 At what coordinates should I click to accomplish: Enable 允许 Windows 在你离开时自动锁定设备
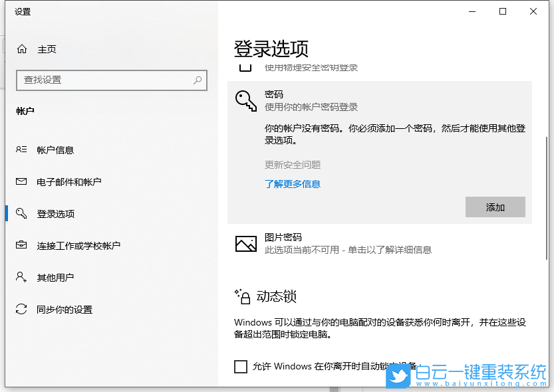click(241, 366)
